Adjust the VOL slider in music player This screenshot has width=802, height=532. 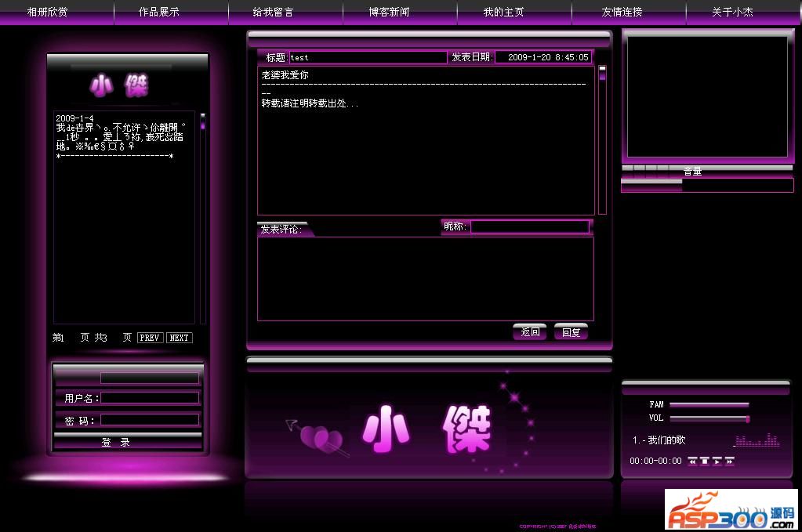710,418
